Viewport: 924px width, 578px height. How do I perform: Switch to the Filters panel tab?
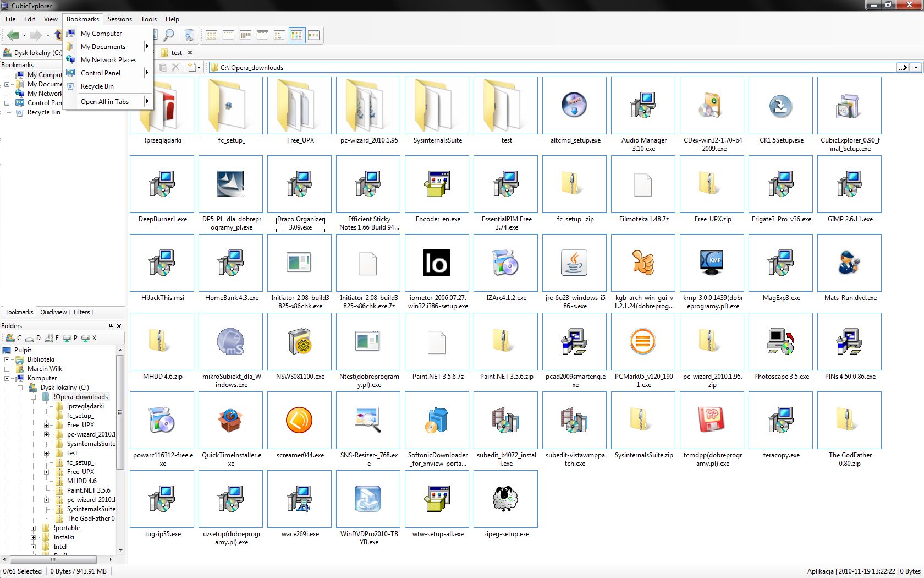click(x=82, y=312)
